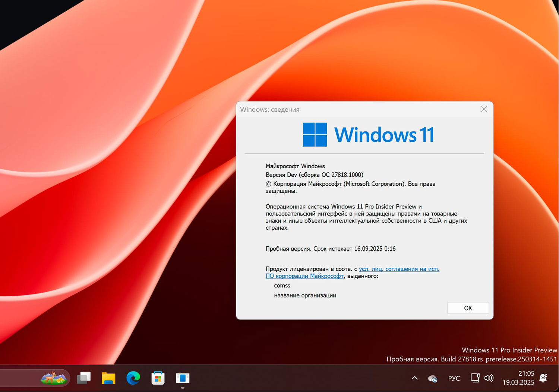The width and height of the screenshot is (559, 392).
Task: Start Microsoft Edge browser
Action: 133,378
